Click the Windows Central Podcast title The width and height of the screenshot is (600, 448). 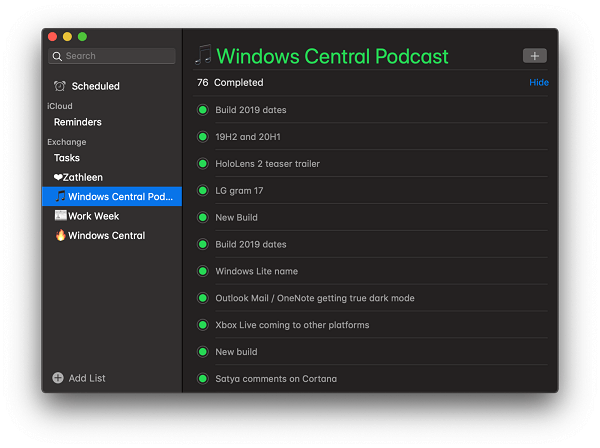pos(332,56)
